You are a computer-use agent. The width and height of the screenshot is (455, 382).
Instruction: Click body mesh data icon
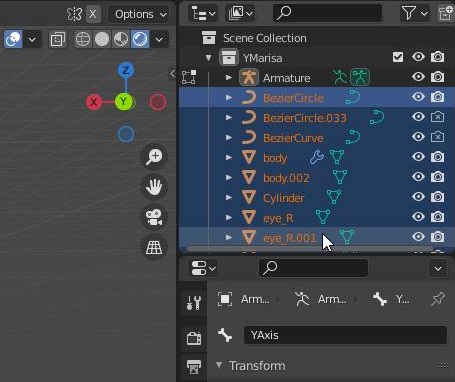point(337,157)
